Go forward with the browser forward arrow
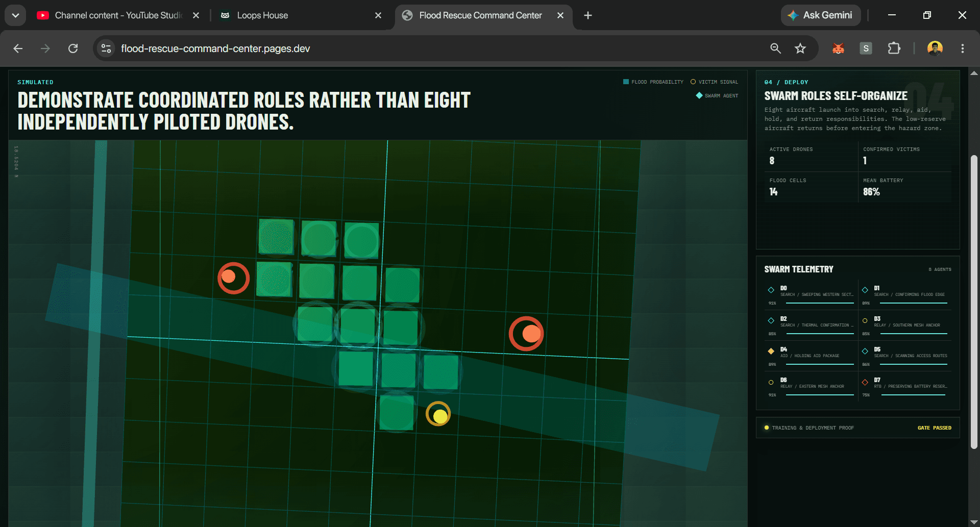Image resolution: width=980 pixels, height=527 pixels. (x=45, y=48)
